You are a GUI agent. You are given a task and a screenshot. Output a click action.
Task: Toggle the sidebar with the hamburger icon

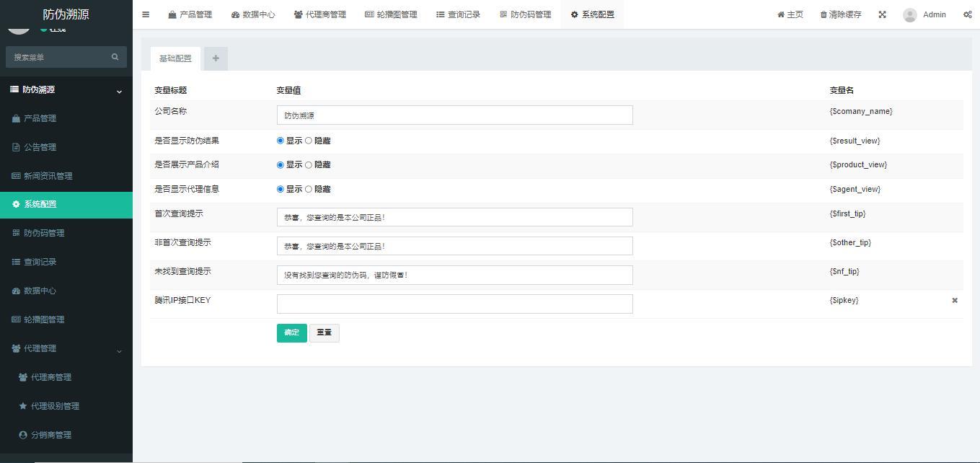(x=146, y=14)
